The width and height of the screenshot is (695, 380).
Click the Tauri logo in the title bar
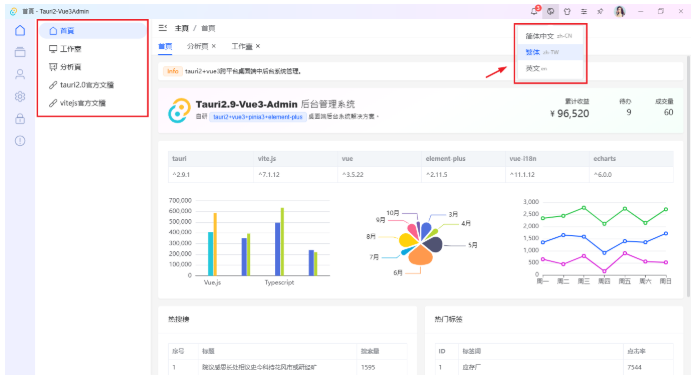click(x=14, y=11)
